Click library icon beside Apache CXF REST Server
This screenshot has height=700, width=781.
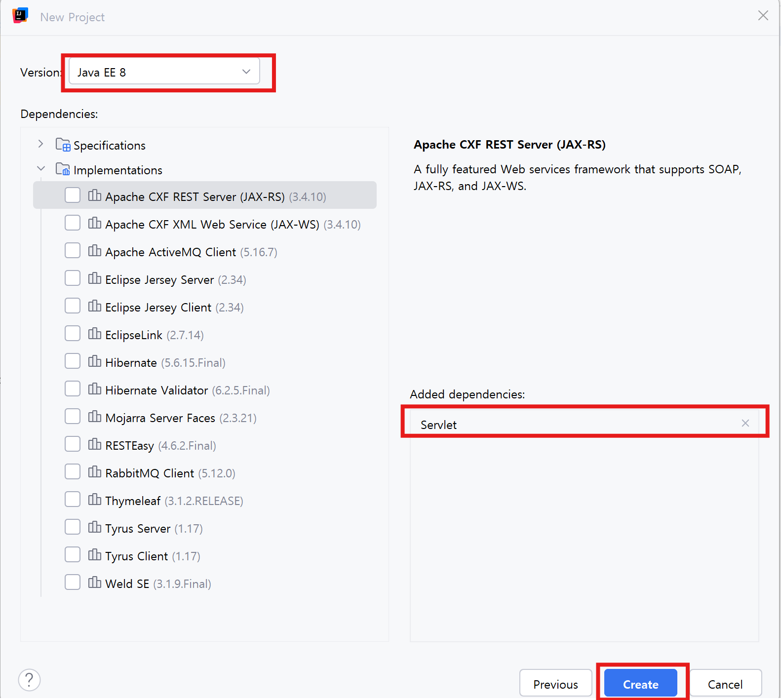click(95, 195)
